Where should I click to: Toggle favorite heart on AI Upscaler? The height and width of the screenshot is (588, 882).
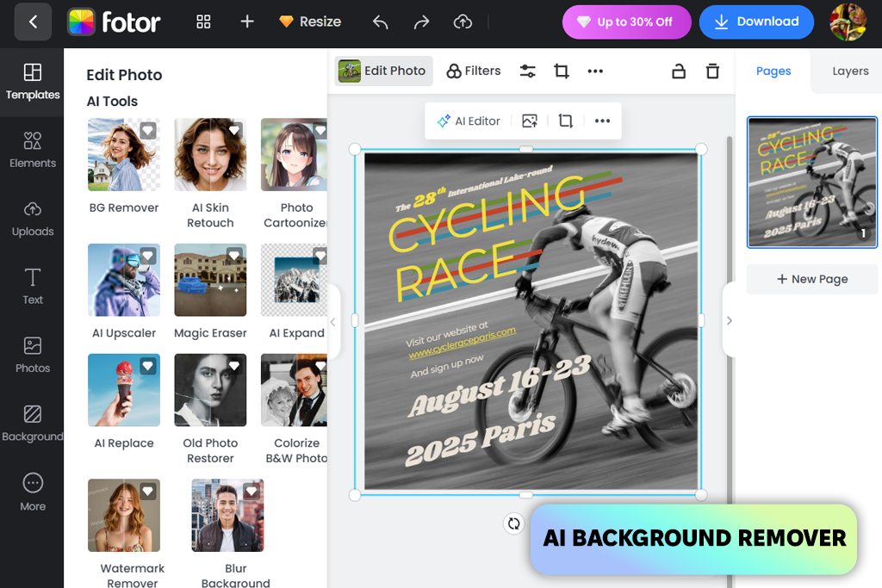148,257
